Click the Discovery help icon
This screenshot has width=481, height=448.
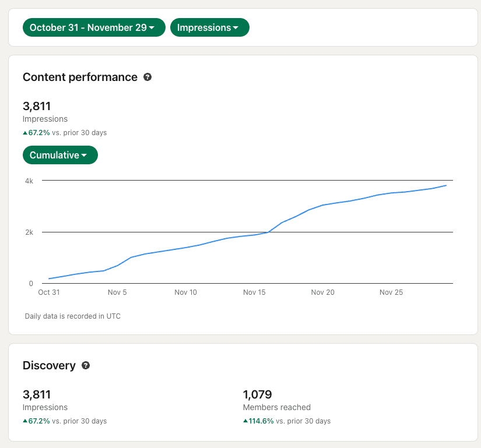pos(86,366)
